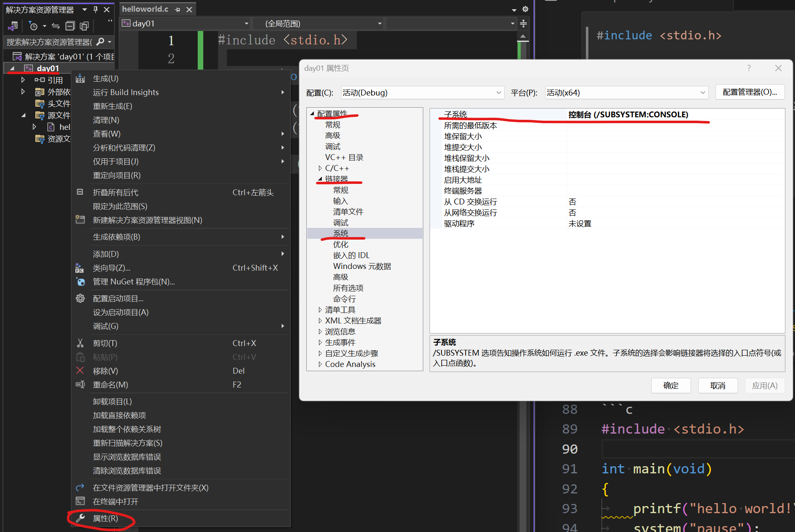Viewport: 795px width, 532px height.
Task: Click the Solution Explorer home/switch views icon
Action: (13, 26)
